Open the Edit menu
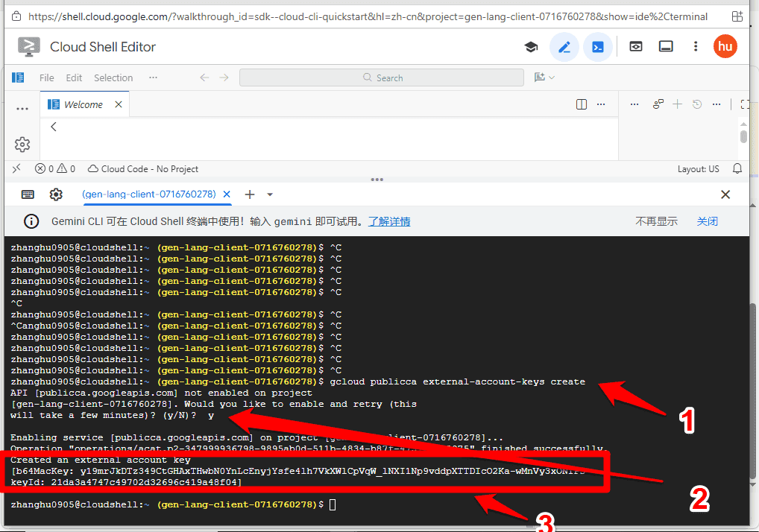This screenshot has width=759, height=532. pyautogui.click(x=74, y=78)
